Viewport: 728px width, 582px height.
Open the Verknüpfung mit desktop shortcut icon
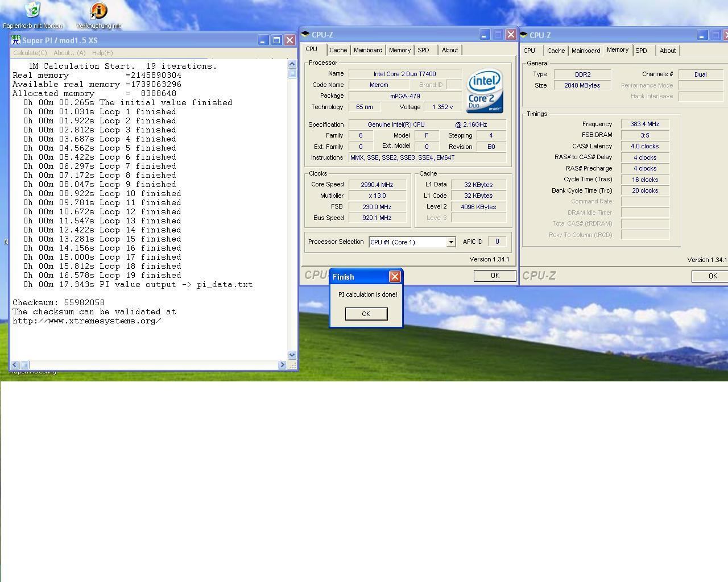tap(98, 10)
